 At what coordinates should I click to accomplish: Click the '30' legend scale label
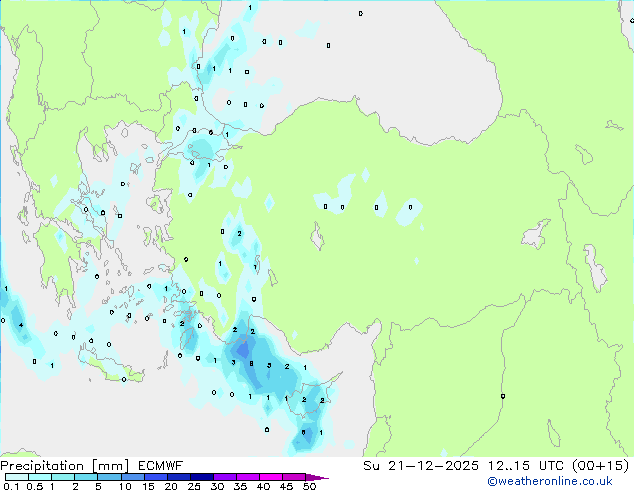[217, 486]
